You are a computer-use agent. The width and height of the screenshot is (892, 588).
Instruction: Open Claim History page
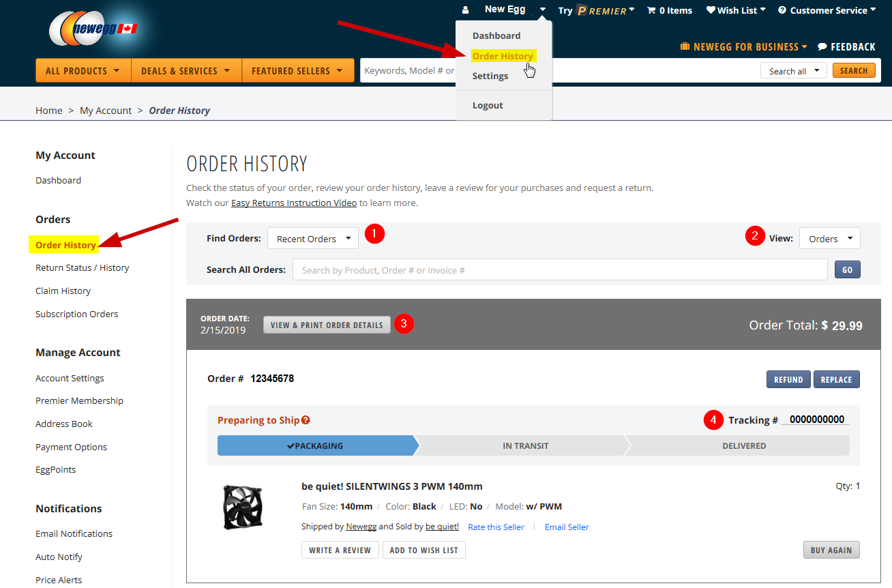tap(63, 291)
